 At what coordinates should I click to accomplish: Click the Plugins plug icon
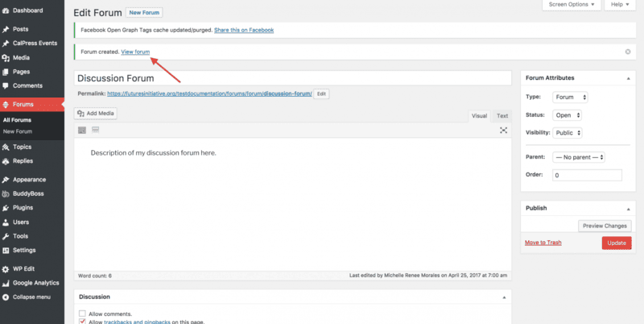[x=6, y=208]
